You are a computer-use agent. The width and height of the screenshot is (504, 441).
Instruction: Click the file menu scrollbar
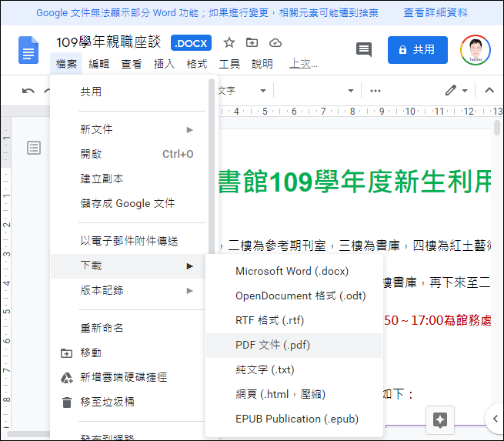click(x=211, y=165)
